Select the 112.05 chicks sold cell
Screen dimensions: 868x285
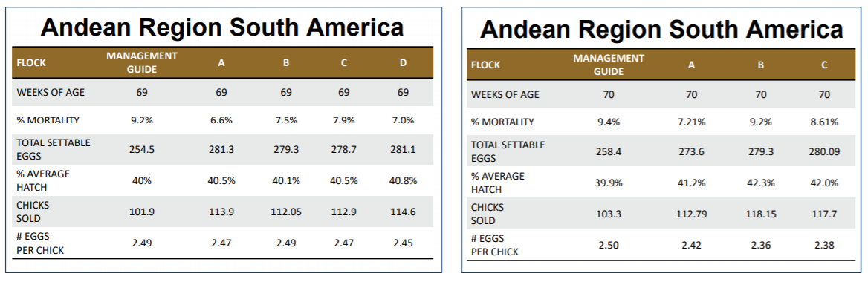(x=286, y=212)
